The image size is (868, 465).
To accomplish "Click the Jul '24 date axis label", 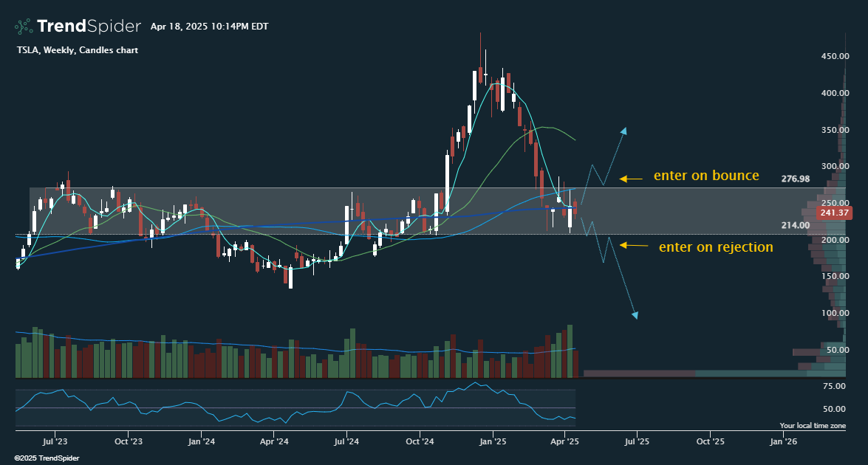I will [346, 441].
